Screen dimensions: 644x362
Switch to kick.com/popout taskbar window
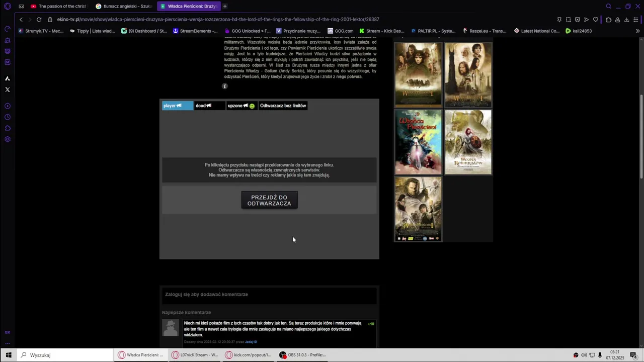click(x=250, y=355)
